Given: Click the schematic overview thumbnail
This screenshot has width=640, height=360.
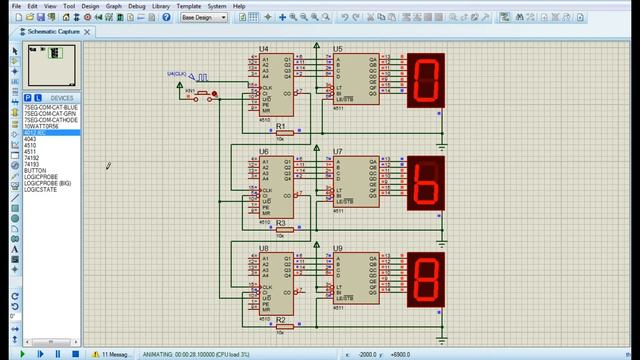Looking at the screenshot, I should 51,65.
